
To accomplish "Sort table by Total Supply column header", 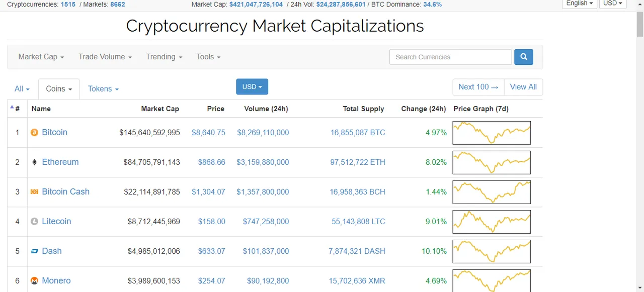I will (x=364, y=109).
